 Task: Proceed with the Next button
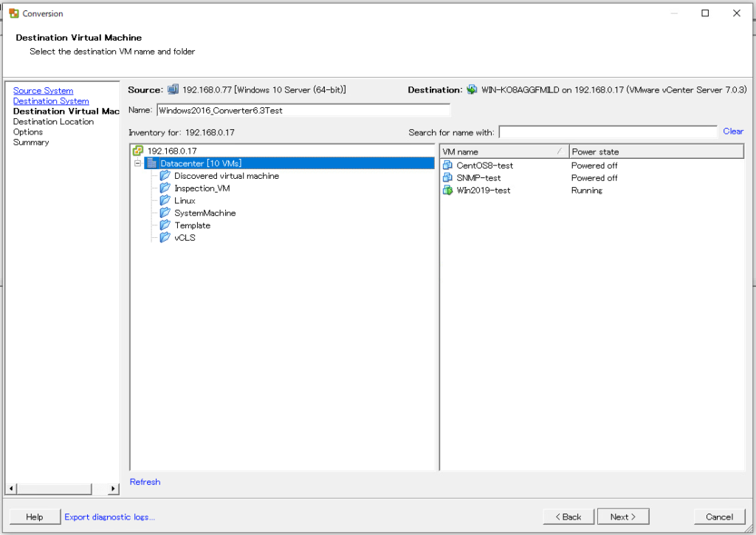623,517
